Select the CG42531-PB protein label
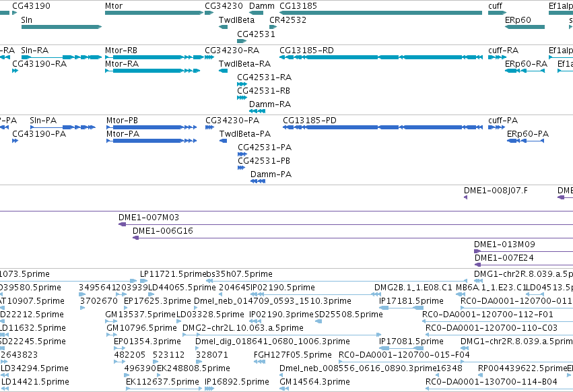573x392 pixels. 264,161
